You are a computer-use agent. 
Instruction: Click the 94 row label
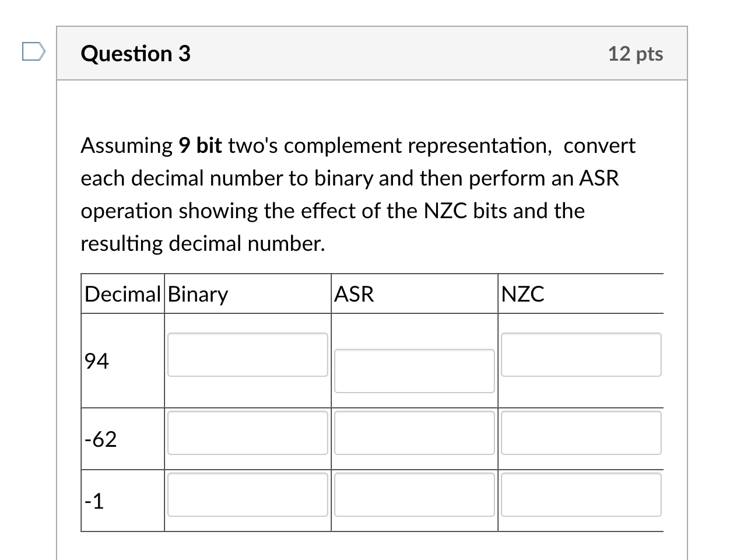pyautogui.click(x=96, y=360)
